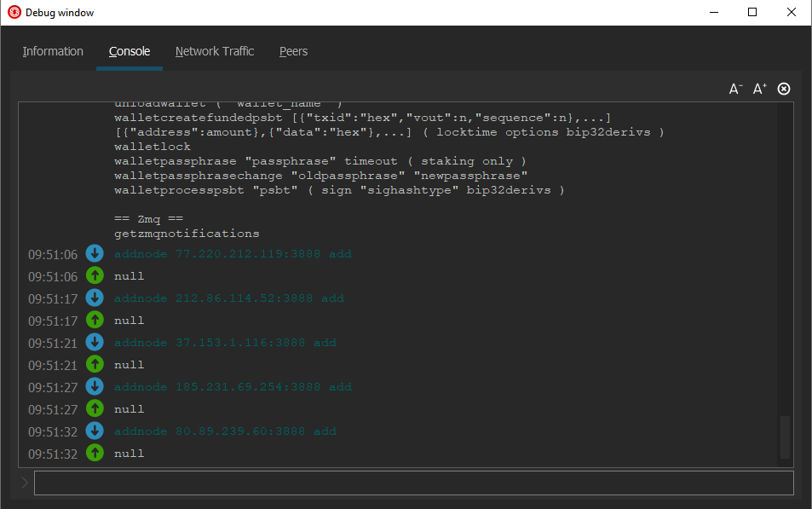Click the command text addnode 37.153.1.116:3888 add

(x=225, y=343)
